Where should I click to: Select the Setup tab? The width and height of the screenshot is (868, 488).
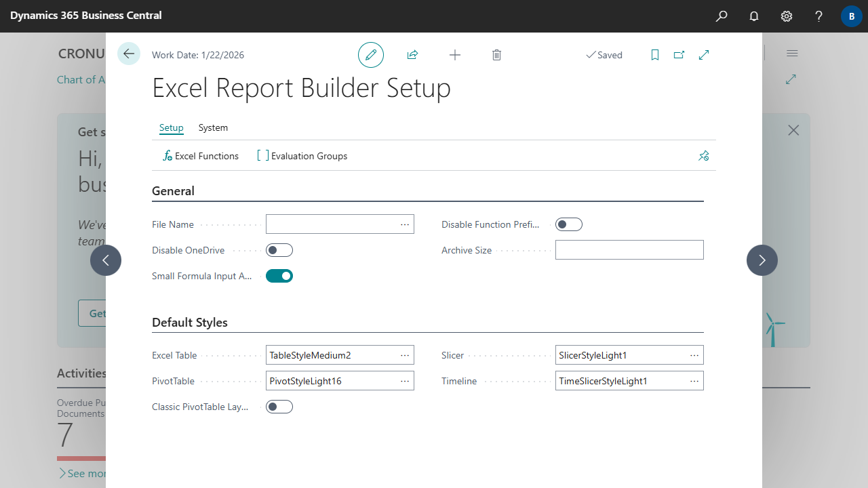click(172, 127)
